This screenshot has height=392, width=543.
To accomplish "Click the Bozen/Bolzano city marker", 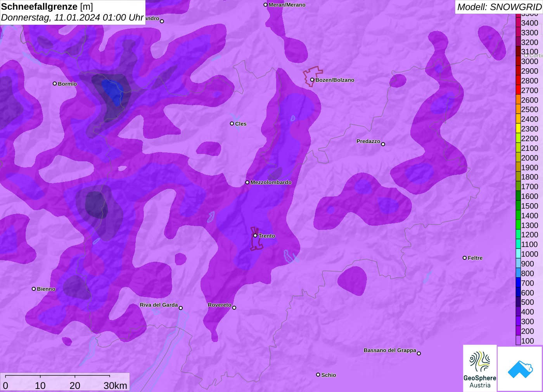I will 312,80.
